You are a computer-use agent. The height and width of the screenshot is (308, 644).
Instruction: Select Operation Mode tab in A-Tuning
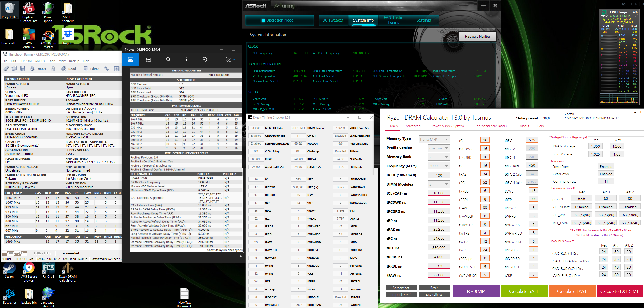[280, 20]
